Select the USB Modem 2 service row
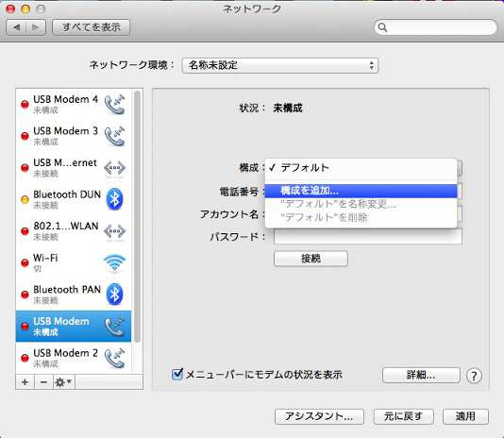 74,358
